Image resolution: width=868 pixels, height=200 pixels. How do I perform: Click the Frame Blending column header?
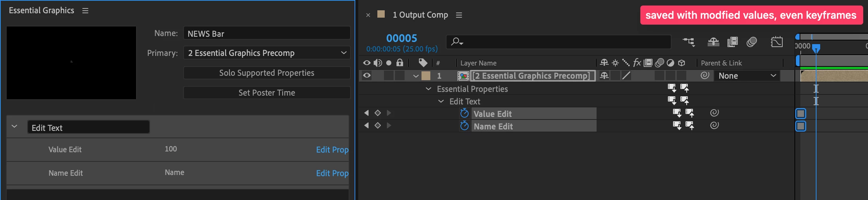coord(648,63)
